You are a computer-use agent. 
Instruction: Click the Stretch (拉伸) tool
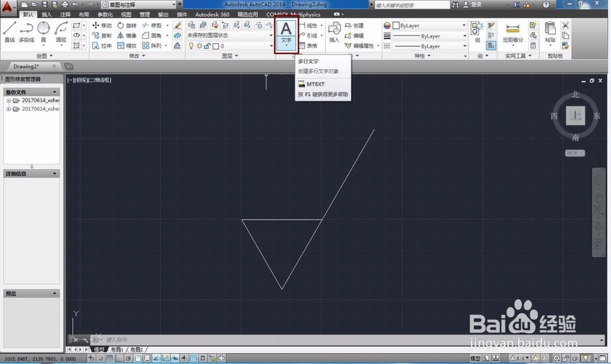[102, 46]
